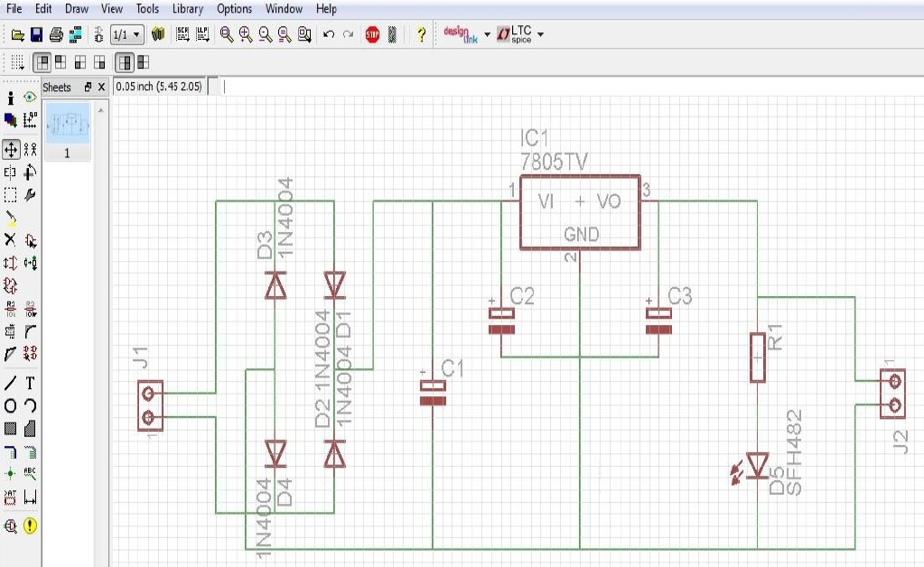
Task: Click the Text tool (T icon)
Action: [30, 383]
